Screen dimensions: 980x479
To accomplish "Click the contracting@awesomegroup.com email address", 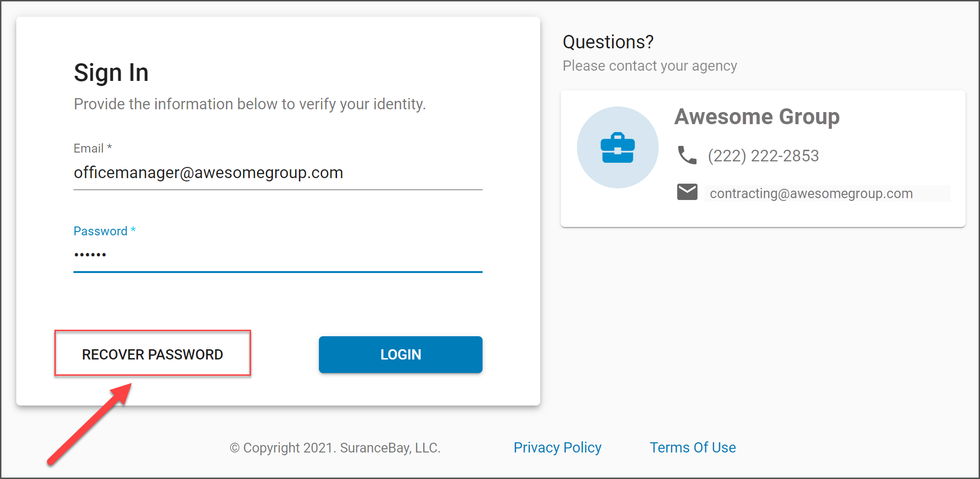I will [811, 193].
